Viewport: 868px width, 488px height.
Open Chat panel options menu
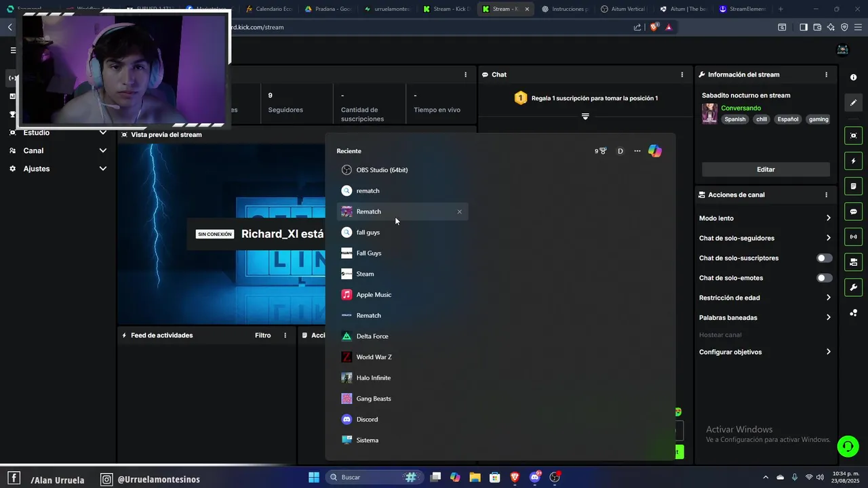point(682,75)
